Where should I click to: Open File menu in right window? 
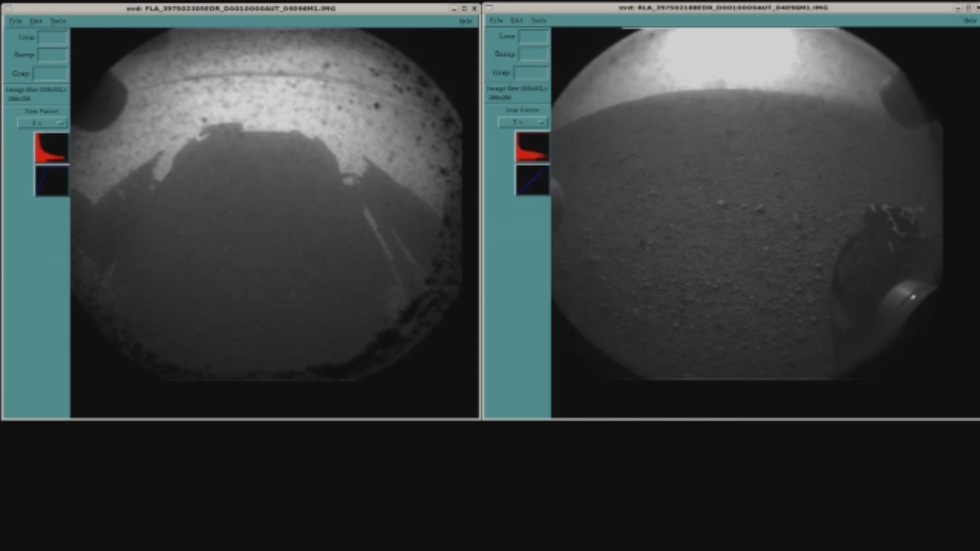[496, 20]
